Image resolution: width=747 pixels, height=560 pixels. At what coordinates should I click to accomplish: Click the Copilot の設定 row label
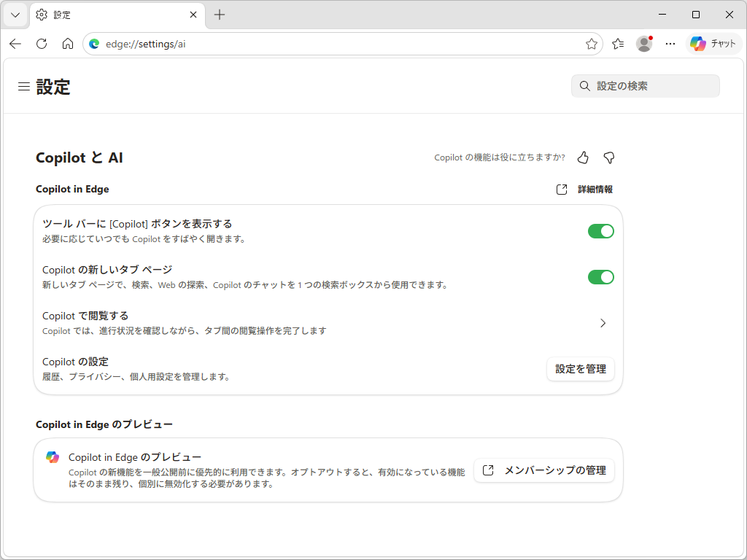75,362
